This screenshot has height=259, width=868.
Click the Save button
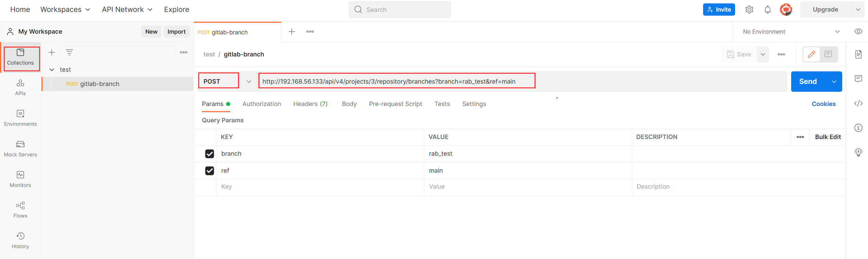pyautogui.click(x=739, y=54)
